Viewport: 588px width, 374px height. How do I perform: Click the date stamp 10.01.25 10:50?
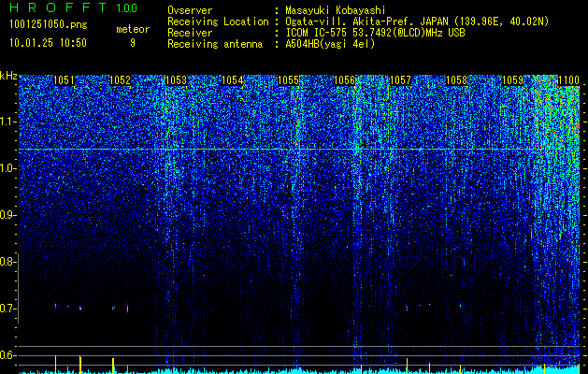click(48, 43)
